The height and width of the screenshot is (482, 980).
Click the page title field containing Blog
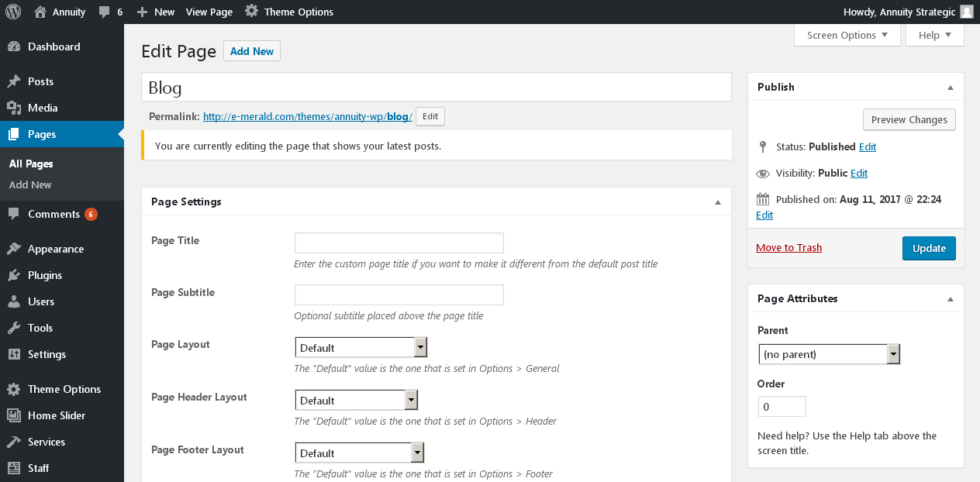tap(437, 87)
